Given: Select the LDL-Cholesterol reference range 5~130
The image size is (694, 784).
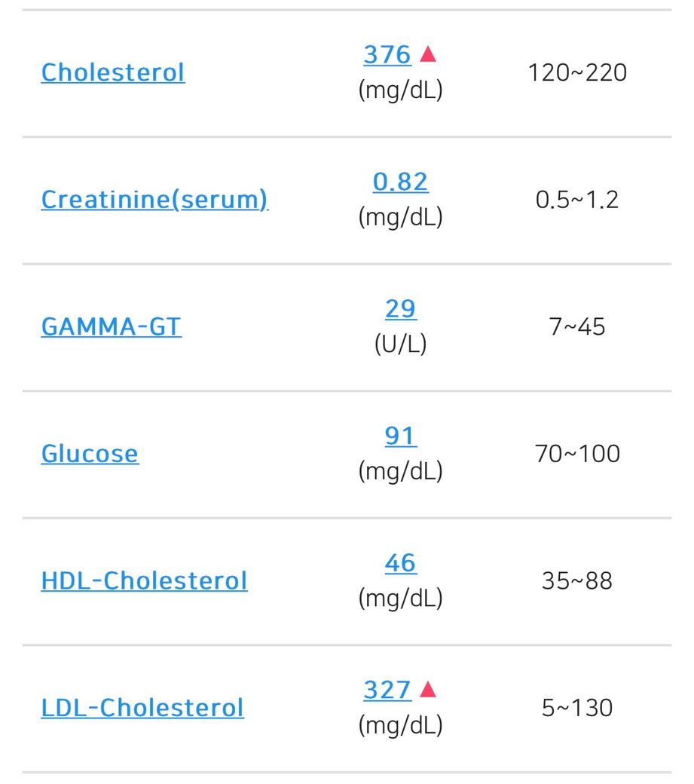Looking at the screenshot, I should [x=577, y=708].
